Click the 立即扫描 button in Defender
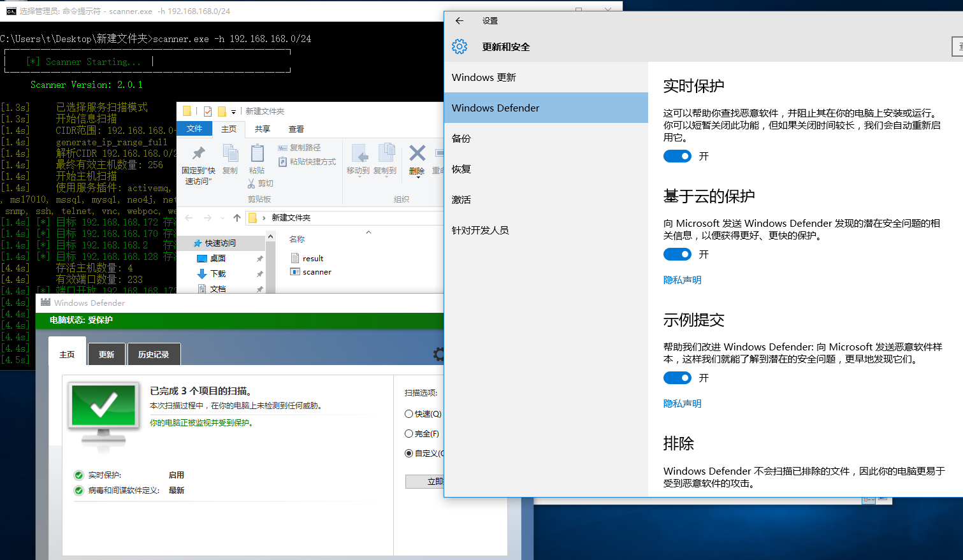963x560 pixels. (x=424, y=482)
